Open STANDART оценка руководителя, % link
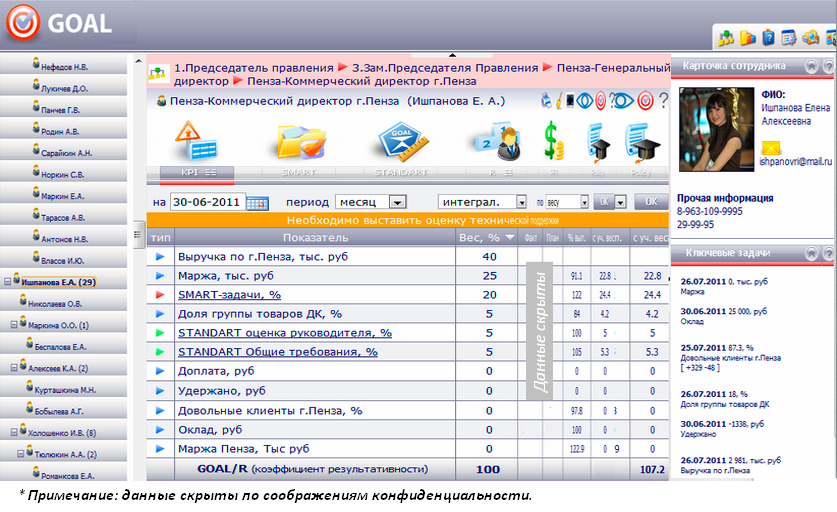This screenshot has height=512, width=837. (x=285, y=333)
